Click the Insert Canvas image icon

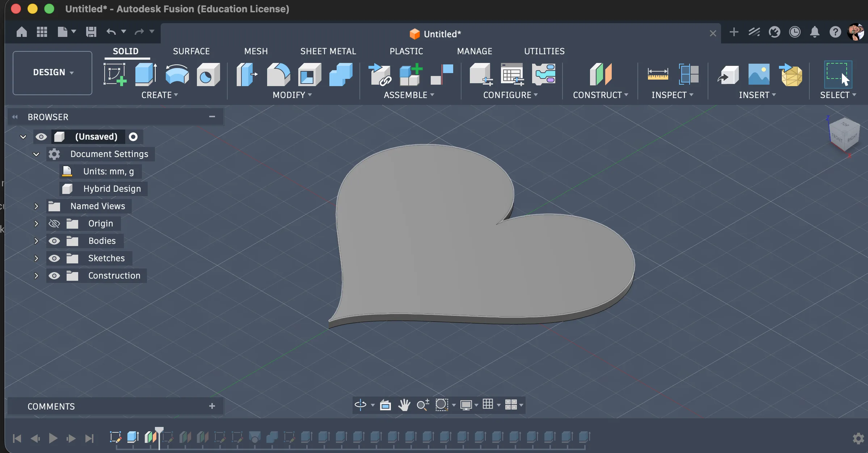pos(759,74)
